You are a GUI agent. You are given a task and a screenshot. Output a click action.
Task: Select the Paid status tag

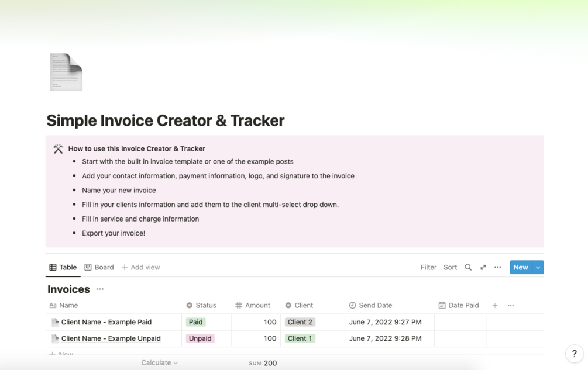pos(196,322)
